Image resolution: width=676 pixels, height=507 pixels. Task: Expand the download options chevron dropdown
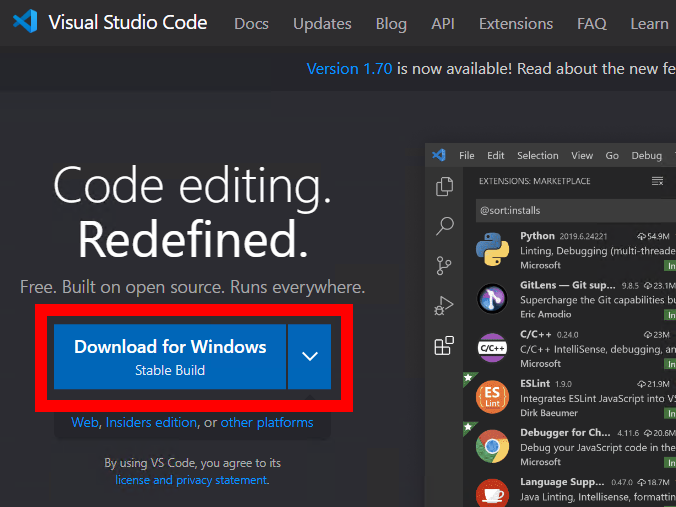(310, 357)
